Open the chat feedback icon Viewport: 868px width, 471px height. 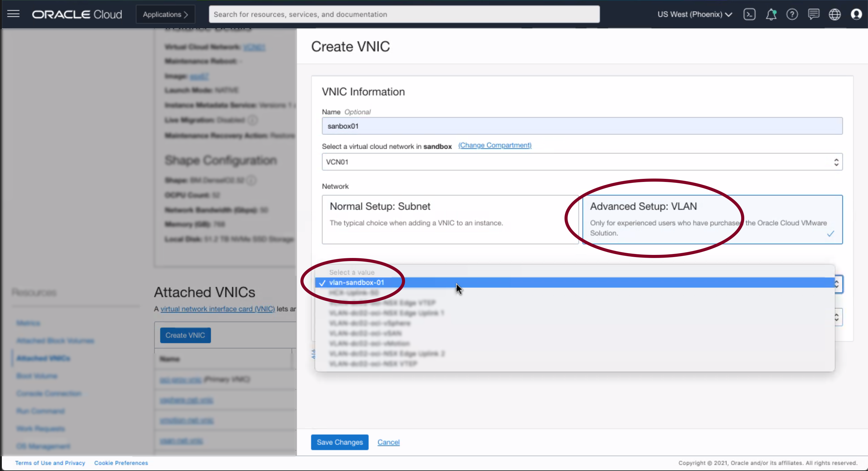(814, 14)
